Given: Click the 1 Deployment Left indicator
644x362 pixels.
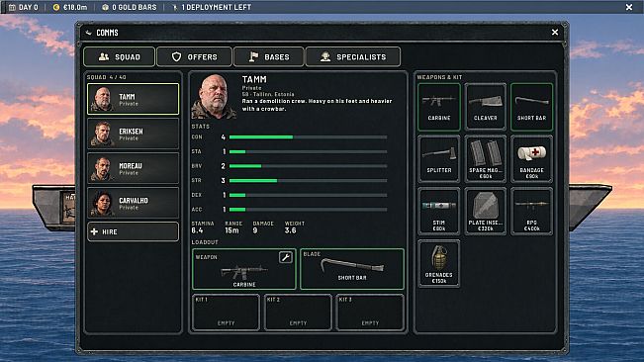Looking at the screenshot, I should (x=212, y=7).
